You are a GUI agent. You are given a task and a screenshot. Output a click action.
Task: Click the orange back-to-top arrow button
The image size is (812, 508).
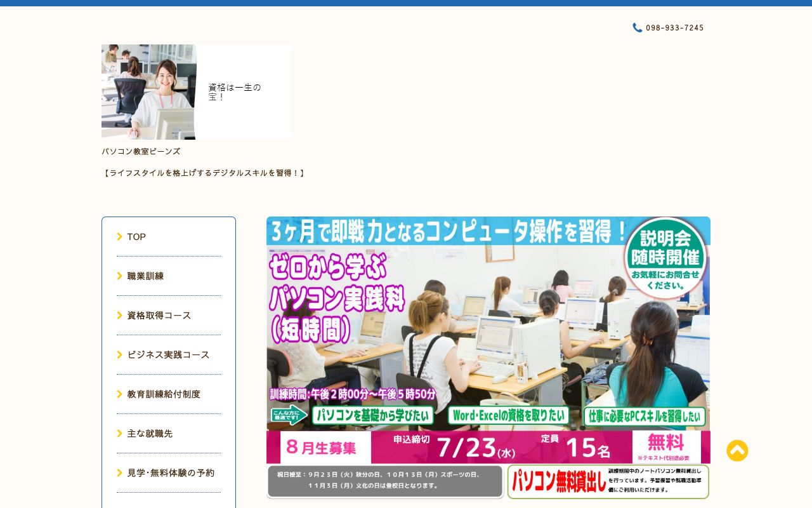737,451
